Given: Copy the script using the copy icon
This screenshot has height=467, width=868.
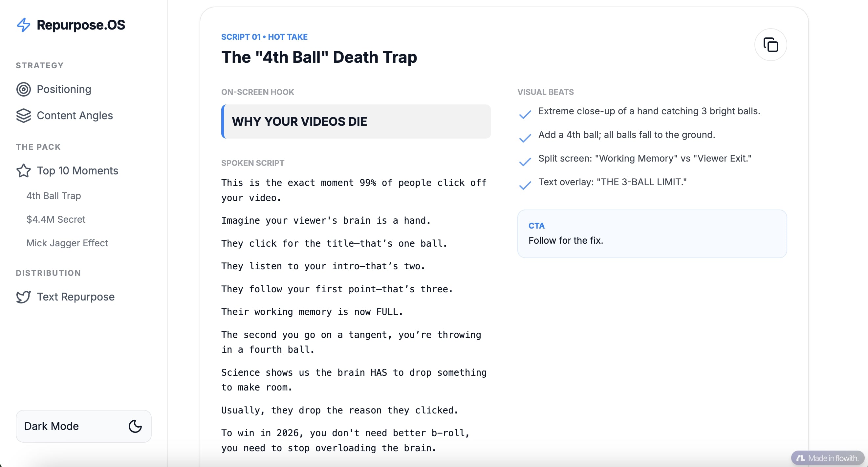Looking at the screenshot, I should [x=771, y=45].
